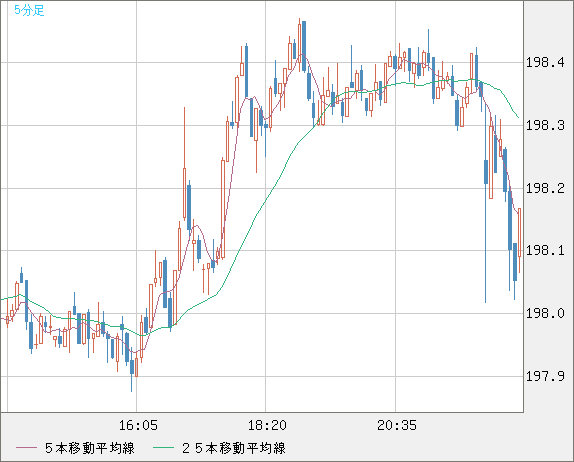
Task: Click the 198.2 price axis label
Action: pos(545,188)
